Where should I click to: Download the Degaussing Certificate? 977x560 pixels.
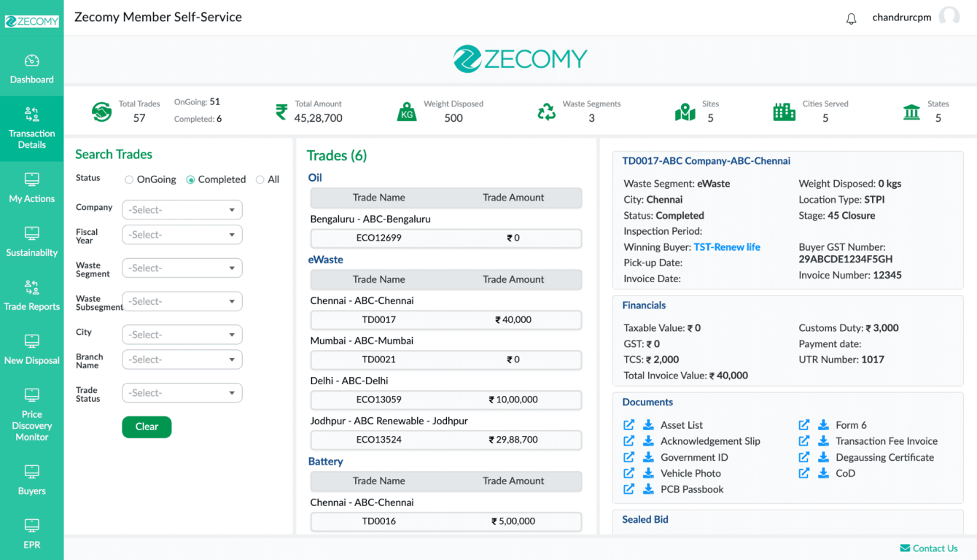823,456
